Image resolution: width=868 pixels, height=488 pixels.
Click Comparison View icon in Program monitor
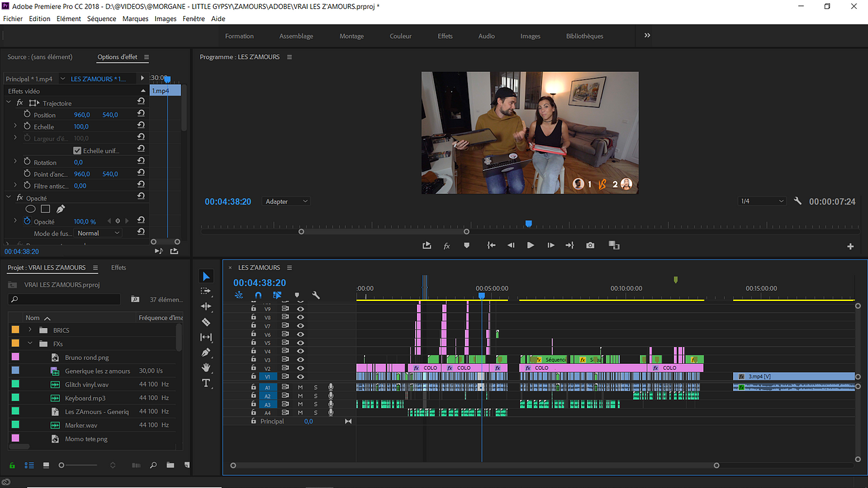[x=614, y=245]
